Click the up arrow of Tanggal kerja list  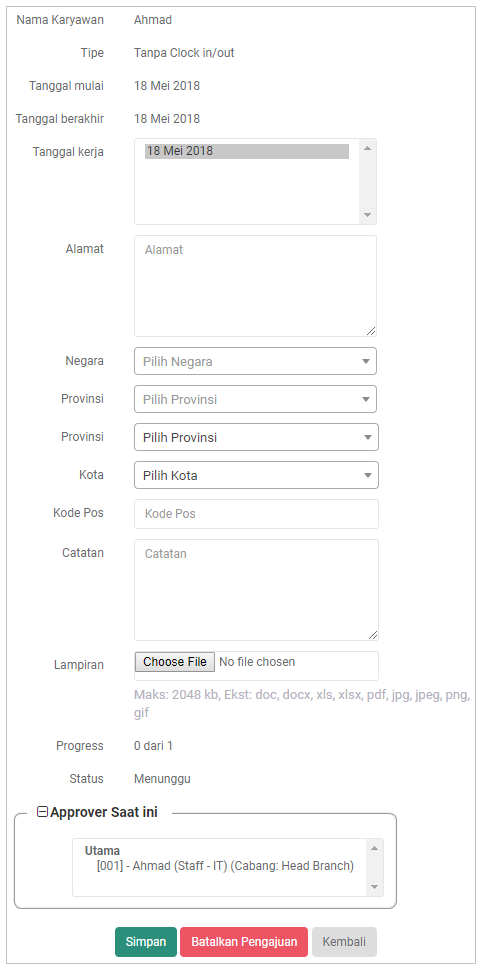click(x=367, y=148)
